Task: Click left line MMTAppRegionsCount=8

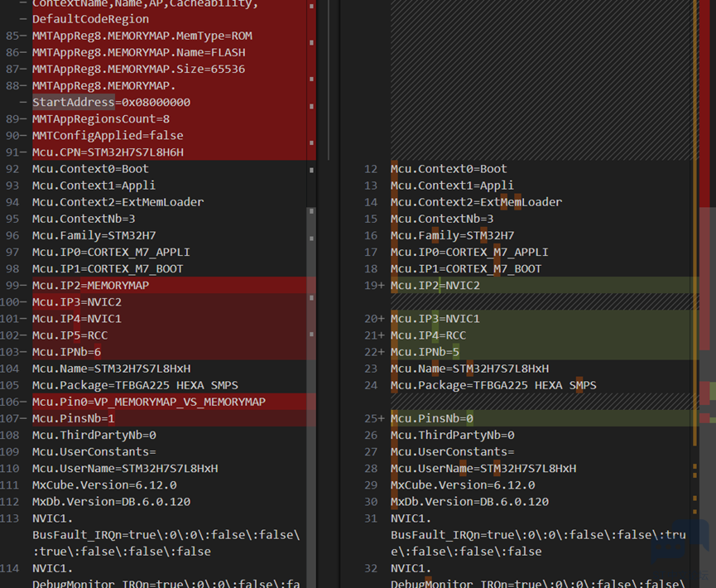Action: pyautogui.click(x=101, y=118)
